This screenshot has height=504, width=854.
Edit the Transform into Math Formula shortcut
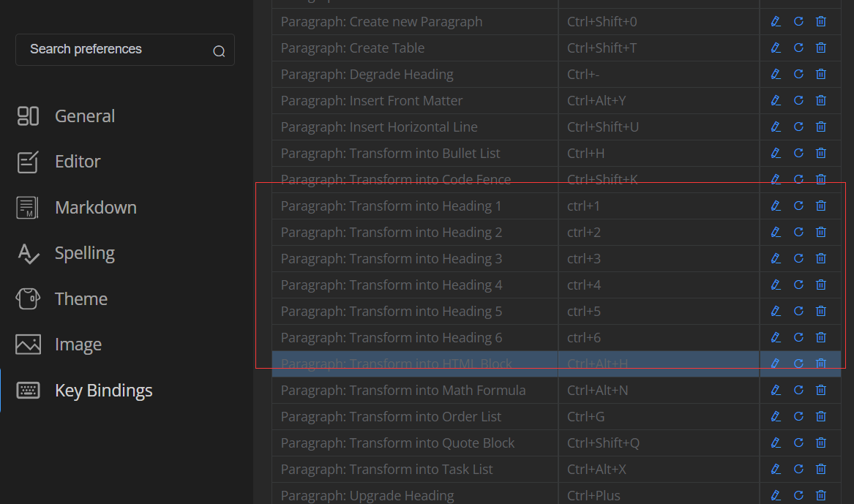click(776, 390)
